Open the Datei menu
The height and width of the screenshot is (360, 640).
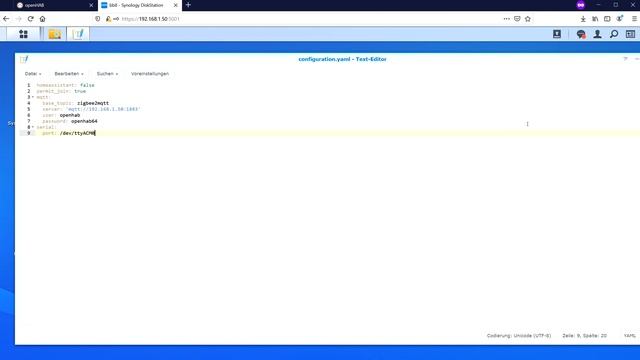33,74
